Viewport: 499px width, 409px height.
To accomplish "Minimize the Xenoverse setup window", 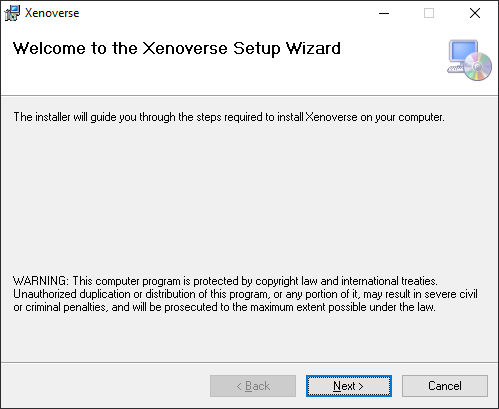I will coord(384,13).
